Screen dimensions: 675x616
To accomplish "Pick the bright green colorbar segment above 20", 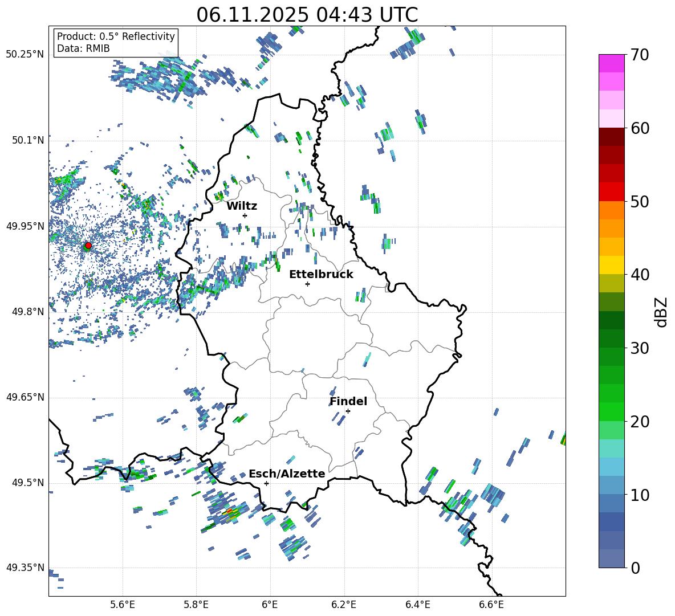I will click(x=611, y=411).
